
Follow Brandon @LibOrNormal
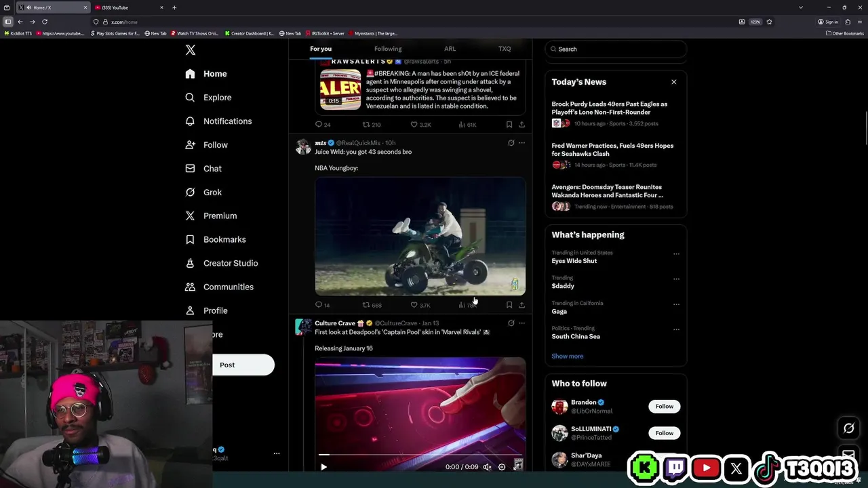[664, 407]
